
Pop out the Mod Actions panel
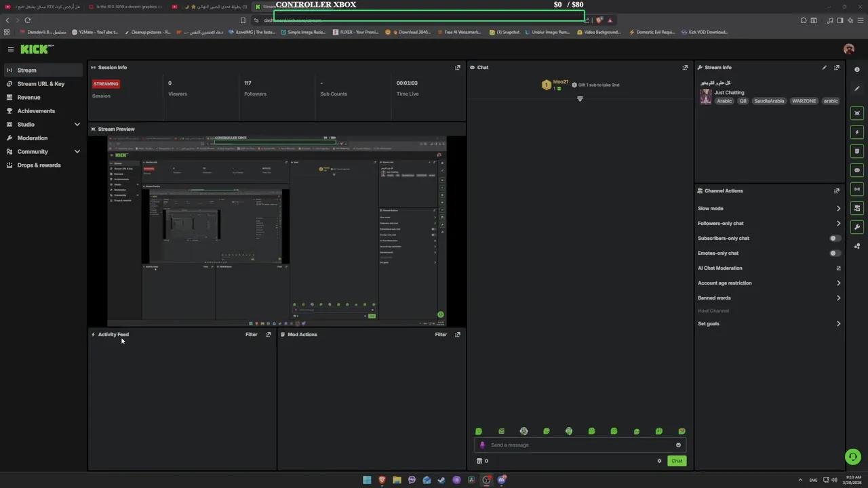pyautogui.click(x=458, y=334)
